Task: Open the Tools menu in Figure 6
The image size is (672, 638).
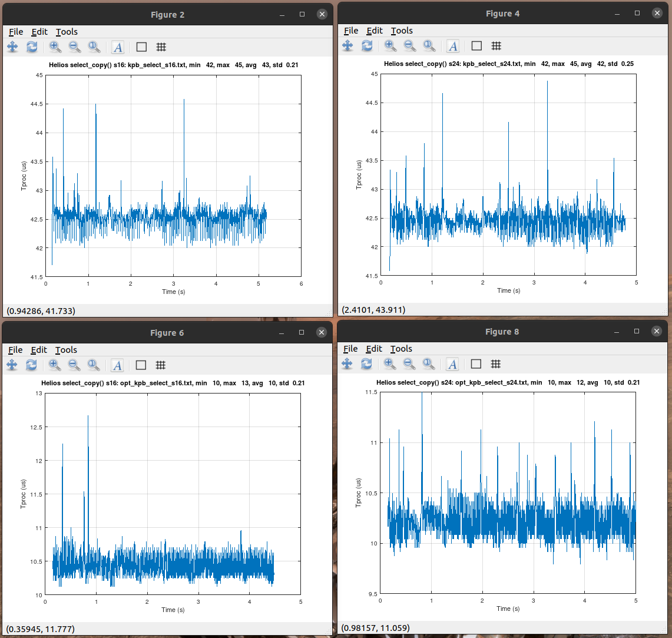Action: [x=66, y=349]
